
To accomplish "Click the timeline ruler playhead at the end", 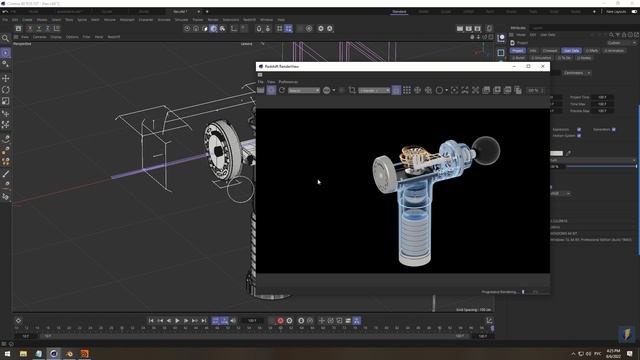I will [x=492, y=328].
